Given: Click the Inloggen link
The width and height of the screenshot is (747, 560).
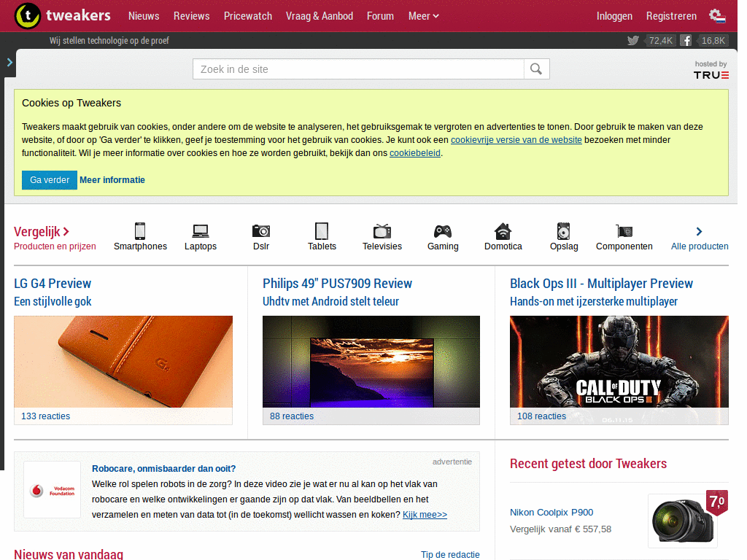Looking at the screenshot, I should [614, 16].
